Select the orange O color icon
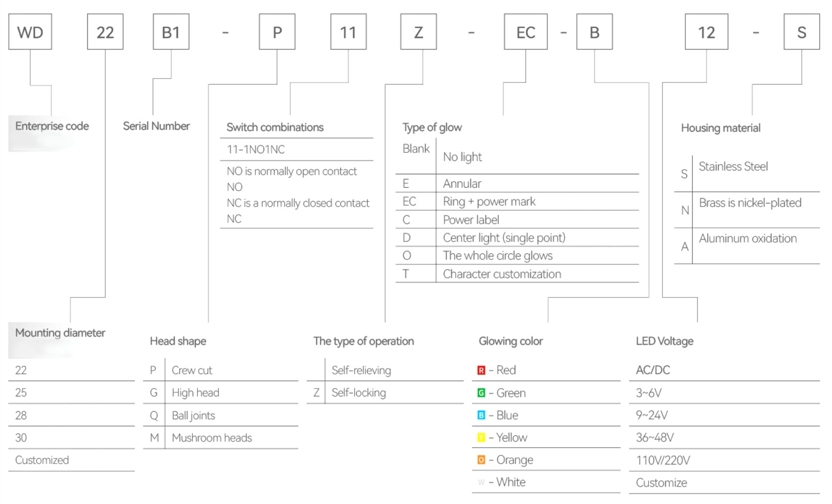The width and height of the screenshot is (832, 504). point(481,460)
